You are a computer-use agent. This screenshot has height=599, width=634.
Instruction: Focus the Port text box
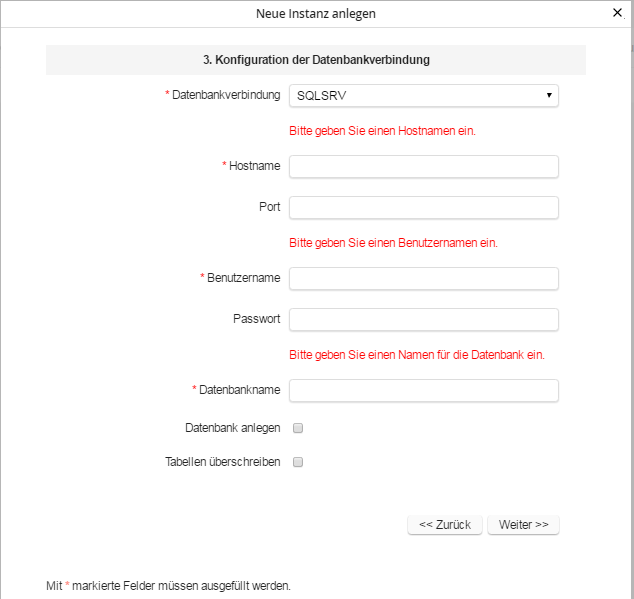pos(423,207)
